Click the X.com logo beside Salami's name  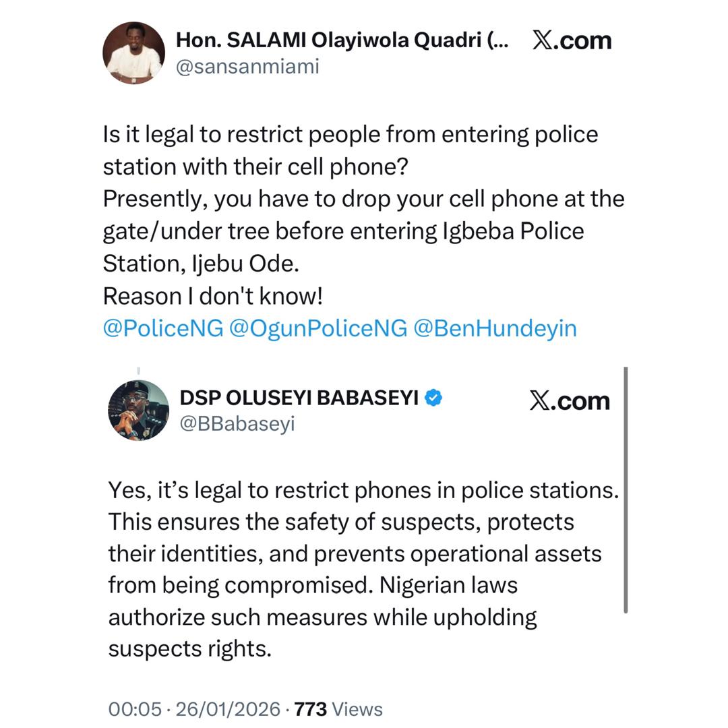(571, 40)
